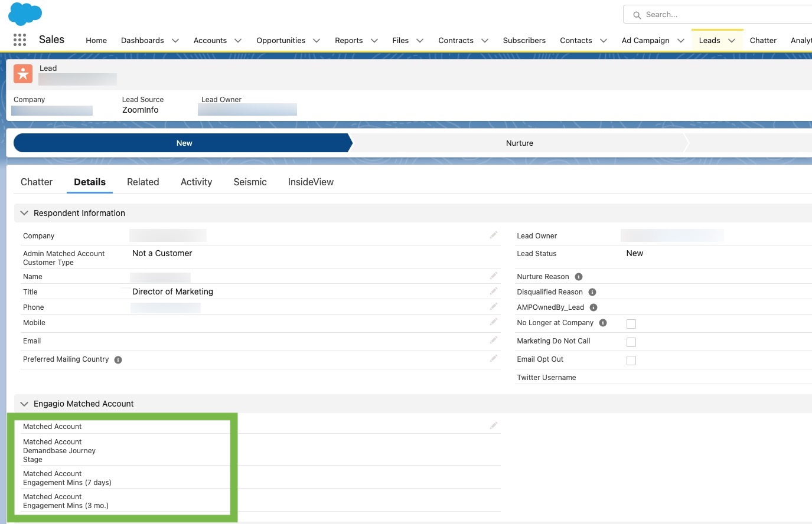The width and height of the screenshot is (812, 524).
Task: Show AMPOwnedBy_Lead info icon
Action: coord(593,307)
